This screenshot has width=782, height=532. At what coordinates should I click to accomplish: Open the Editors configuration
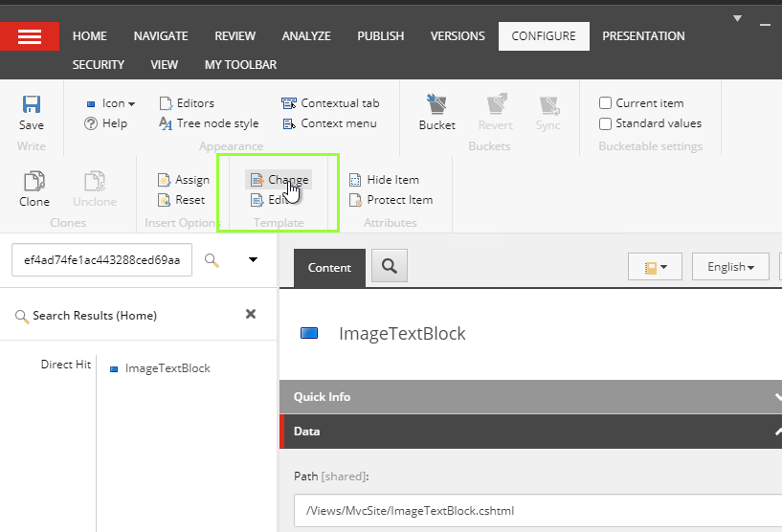pyautogui.click(x=187, y=103)
